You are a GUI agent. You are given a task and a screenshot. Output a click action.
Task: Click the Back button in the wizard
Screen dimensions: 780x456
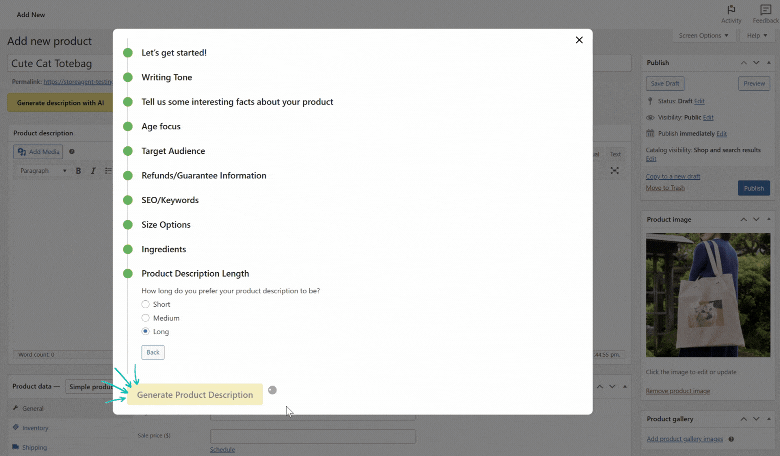153,352
